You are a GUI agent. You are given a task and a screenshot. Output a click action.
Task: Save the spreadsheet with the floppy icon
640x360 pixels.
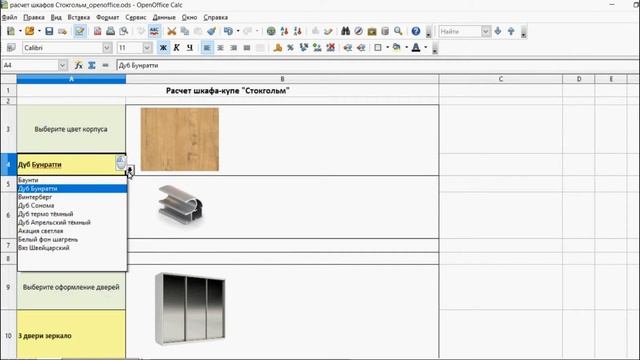49,31
